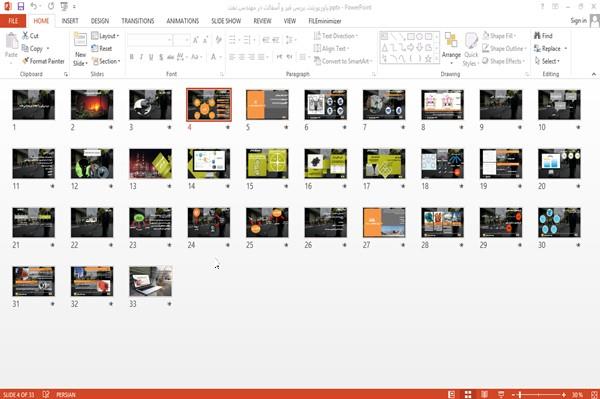600x399 pixels.
Task: Switch to INSERT tab
Action: 70,21
